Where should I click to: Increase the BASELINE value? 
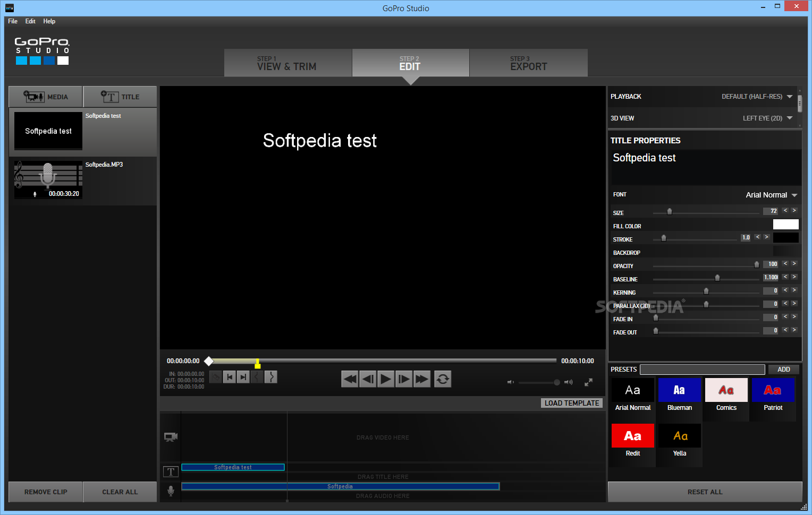click(794, 277)
